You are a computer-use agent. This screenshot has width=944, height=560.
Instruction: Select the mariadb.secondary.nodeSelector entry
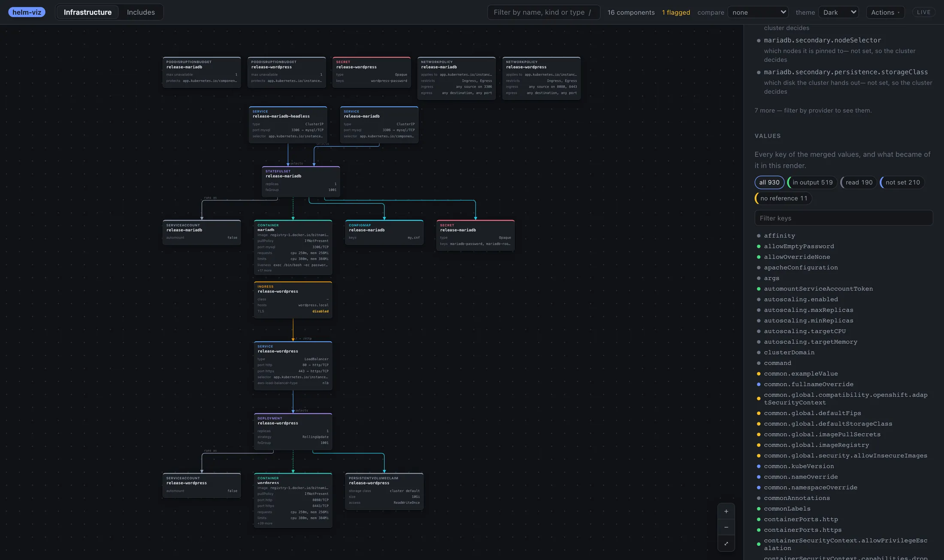coord(822,40)
